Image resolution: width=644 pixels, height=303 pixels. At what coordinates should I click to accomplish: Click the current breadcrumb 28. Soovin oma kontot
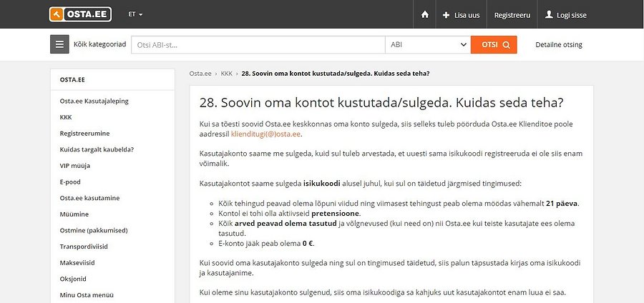[x=336, y=74]
